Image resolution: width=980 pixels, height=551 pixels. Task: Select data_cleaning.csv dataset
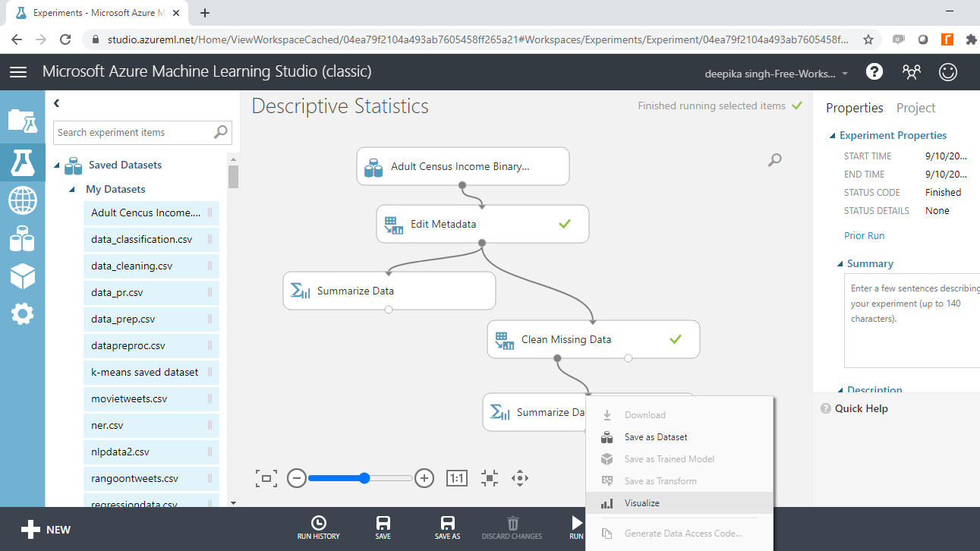151,266
